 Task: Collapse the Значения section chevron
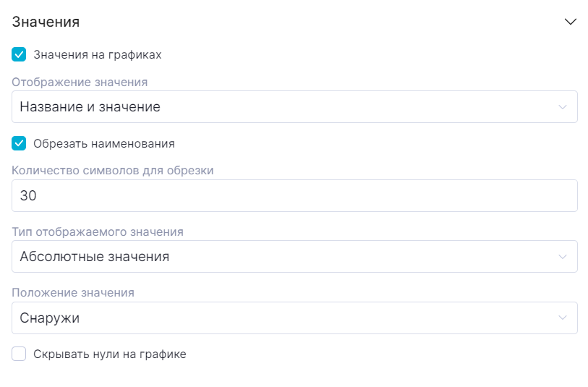[570, 22]
